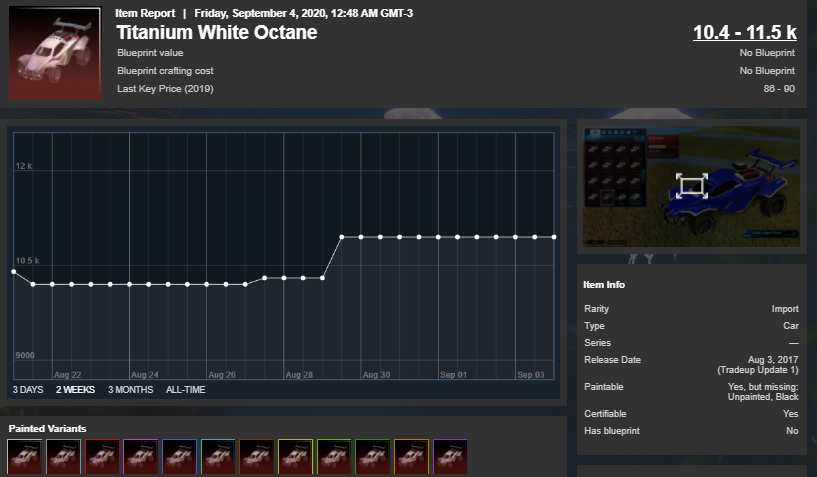Click the 'No' value beside Has blueprint
This screenshot has width=817, height=477.
792,431
